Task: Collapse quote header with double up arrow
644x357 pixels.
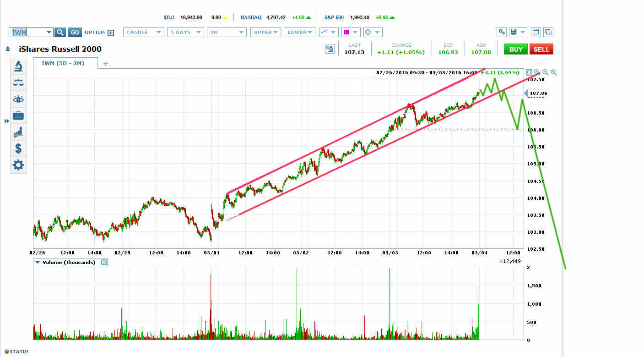Action: (8, 49)
